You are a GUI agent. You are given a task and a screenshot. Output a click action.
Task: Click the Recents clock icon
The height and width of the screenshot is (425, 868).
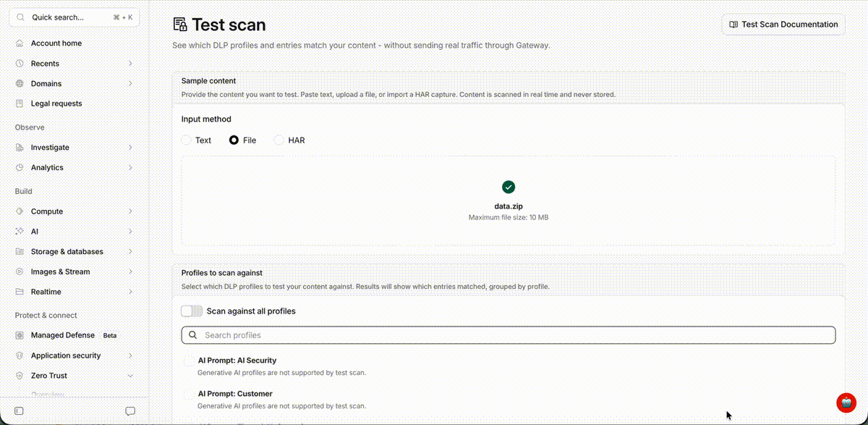[x=20, y=64]
